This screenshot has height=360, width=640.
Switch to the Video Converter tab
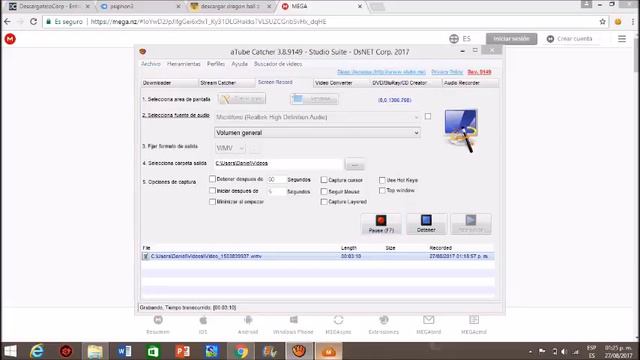pyautogui.click(x=341, y=83)
